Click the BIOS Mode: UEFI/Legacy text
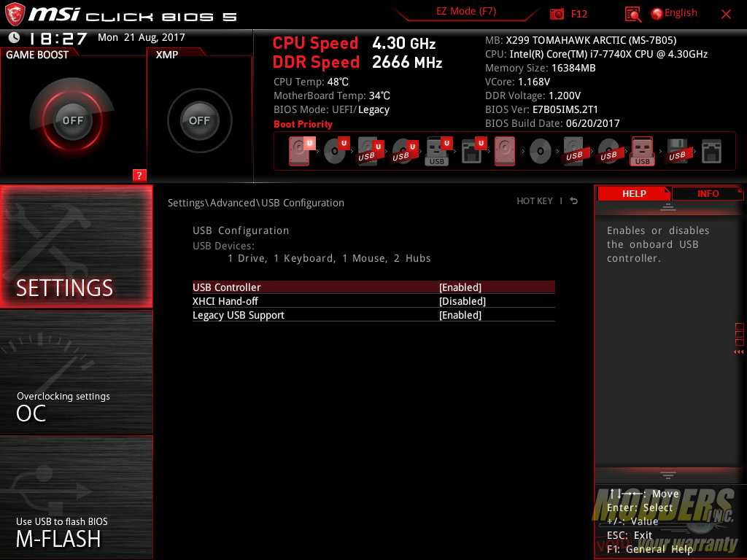Image resolution: width=747 pixels, height=560 pixels. tap(332, 109)
